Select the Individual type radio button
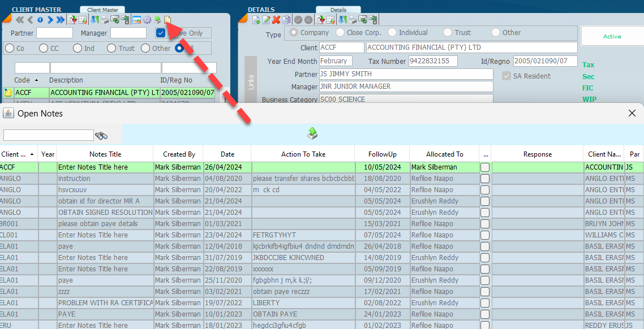Screen dimensions: 644x329 pyautogui.click(x=393, y=33)
